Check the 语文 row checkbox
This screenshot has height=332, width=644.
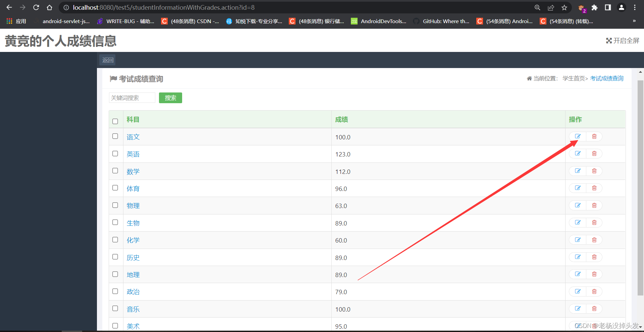pyautogui.click(x=115, y=136)
